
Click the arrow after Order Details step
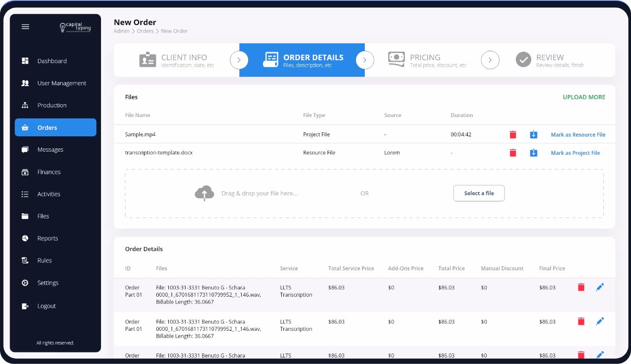[x=365, y=60]
